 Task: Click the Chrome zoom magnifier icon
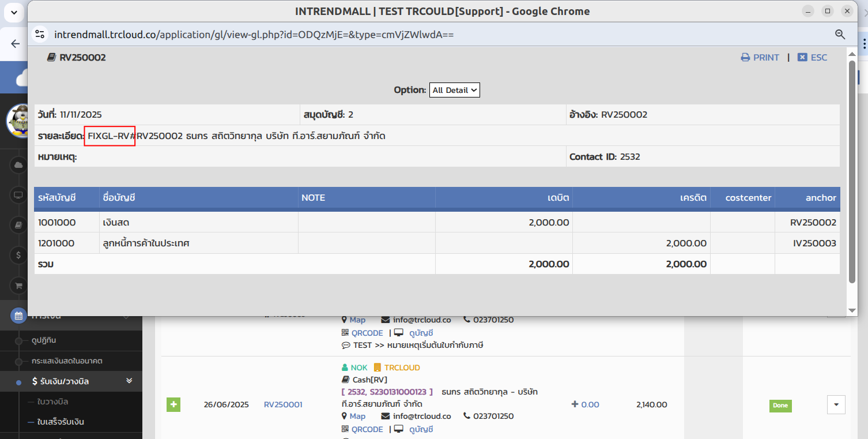[840, 35]
